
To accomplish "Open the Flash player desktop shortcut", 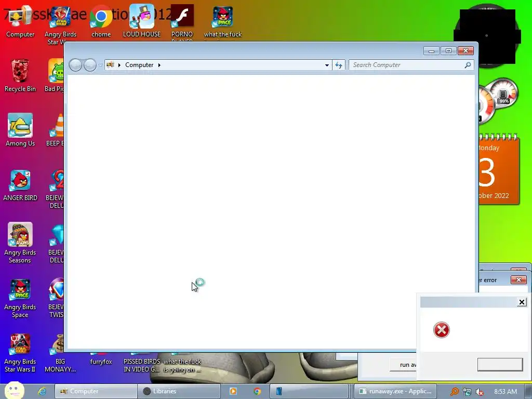I will tap(182, 21).
